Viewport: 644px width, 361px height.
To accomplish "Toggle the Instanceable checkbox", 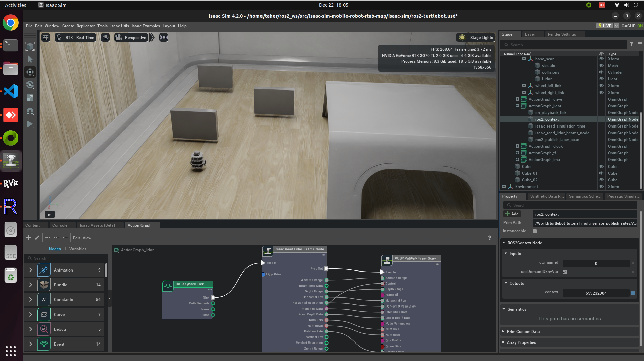I will [535, 231].
